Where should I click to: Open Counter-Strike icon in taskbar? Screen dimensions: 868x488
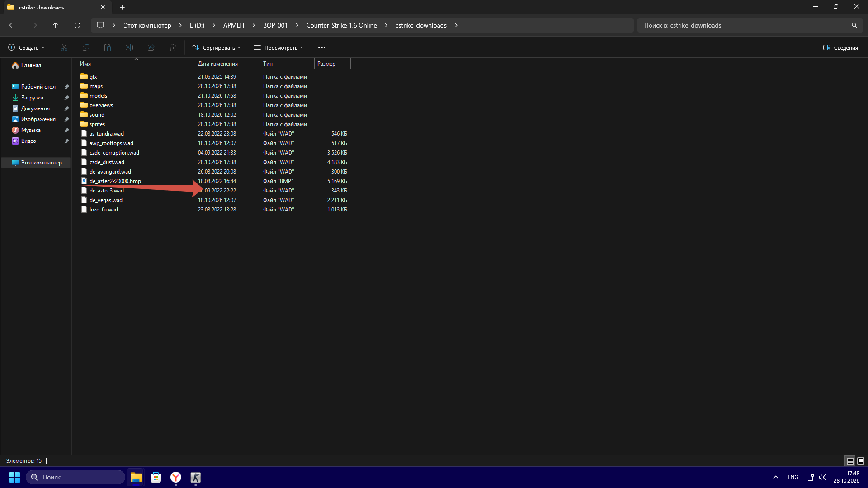tap(196, 477)
